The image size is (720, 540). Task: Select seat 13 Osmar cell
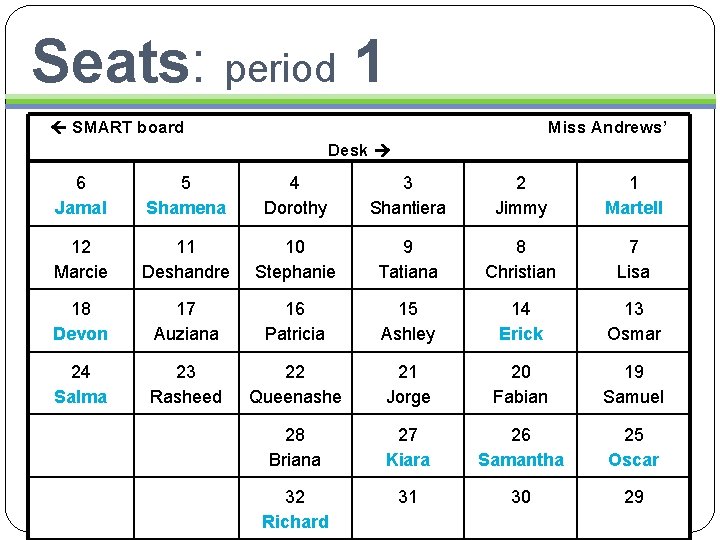(x=633, y=321)
